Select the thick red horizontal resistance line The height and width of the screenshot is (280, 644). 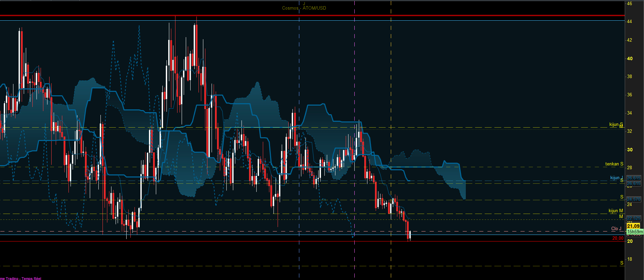point(312,15)
